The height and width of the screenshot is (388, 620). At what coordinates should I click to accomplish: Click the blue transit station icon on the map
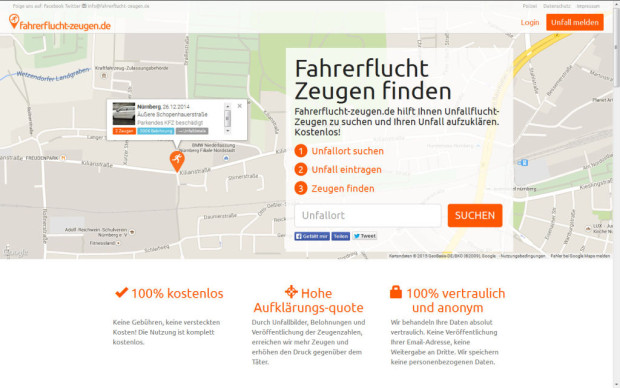point(524,163)
